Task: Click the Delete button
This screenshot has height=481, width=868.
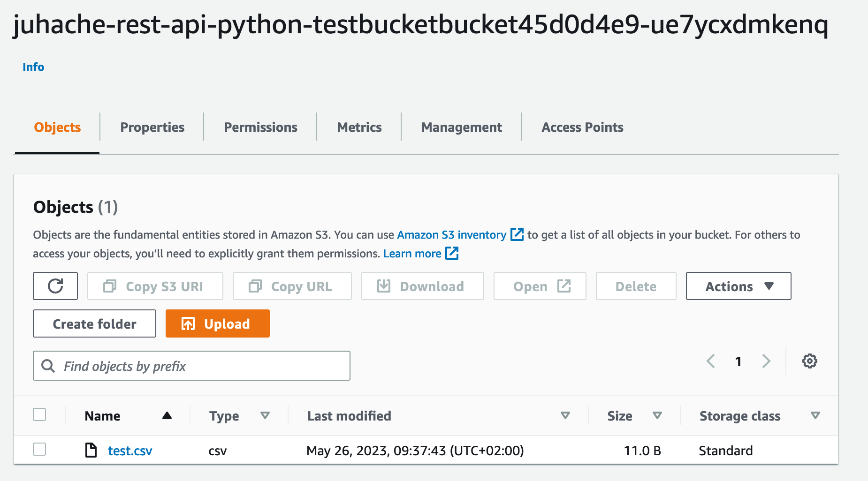Action: [636, 286]
